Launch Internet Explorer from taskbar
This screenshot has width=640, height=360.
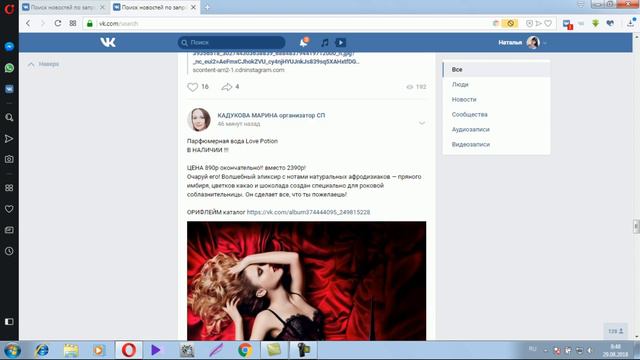[x=42, y=350]
